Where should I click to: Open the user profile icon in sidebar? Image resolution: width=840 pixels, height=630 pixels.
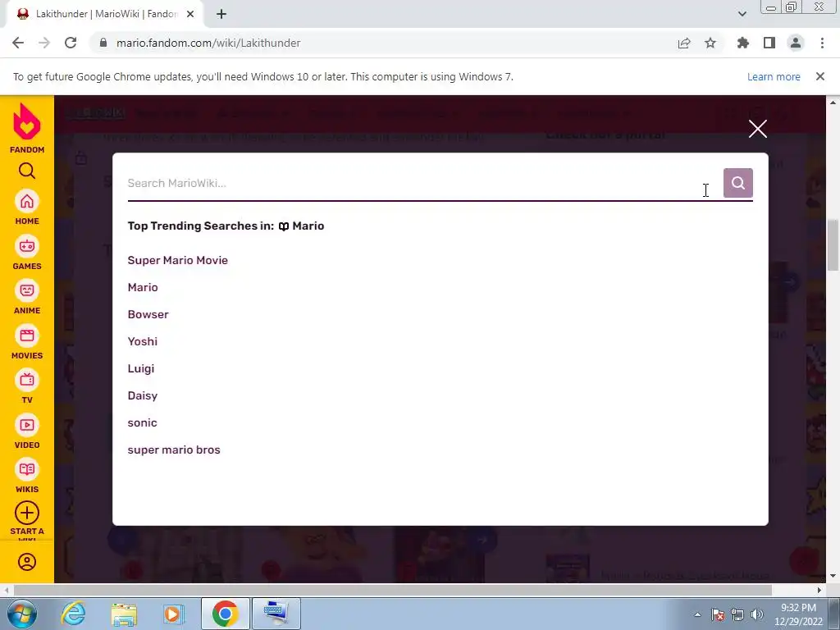click(x=27, y=562)
